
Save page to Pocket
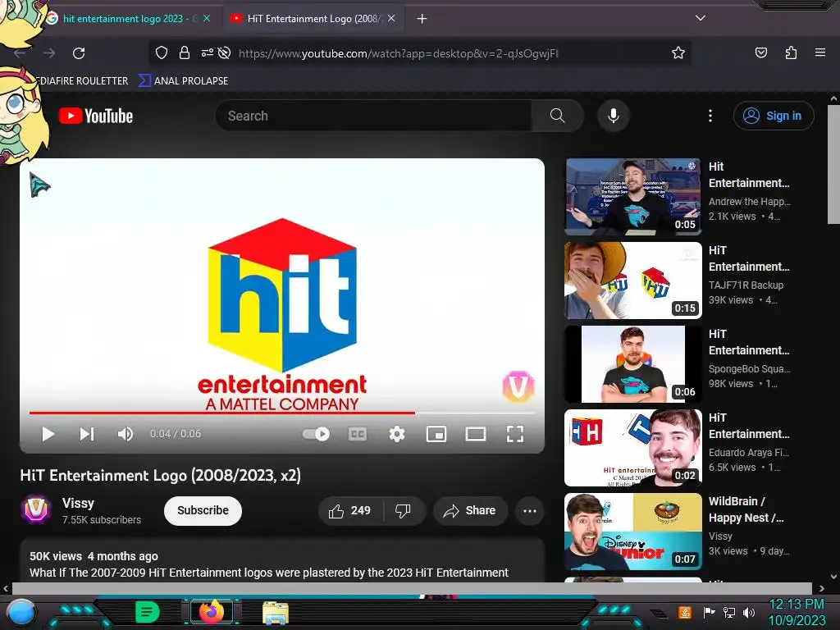tap(761, 53)
